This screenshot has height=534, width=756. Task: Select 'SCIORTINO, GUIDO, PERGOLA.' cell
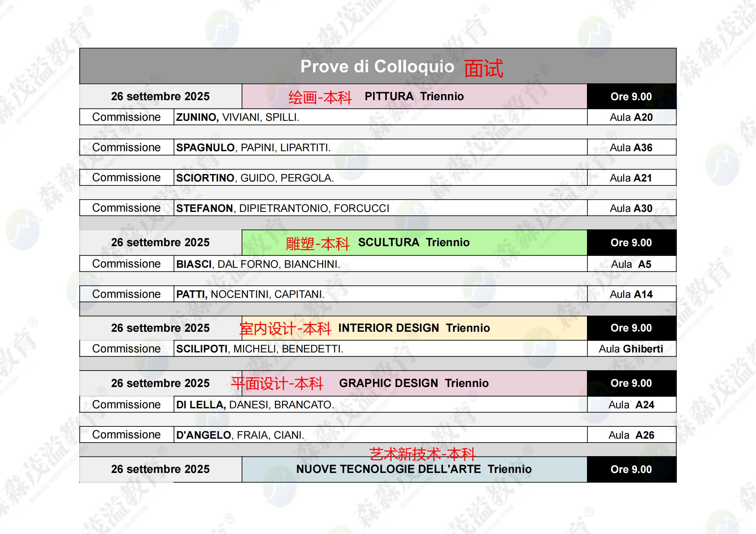pos(380,178)
